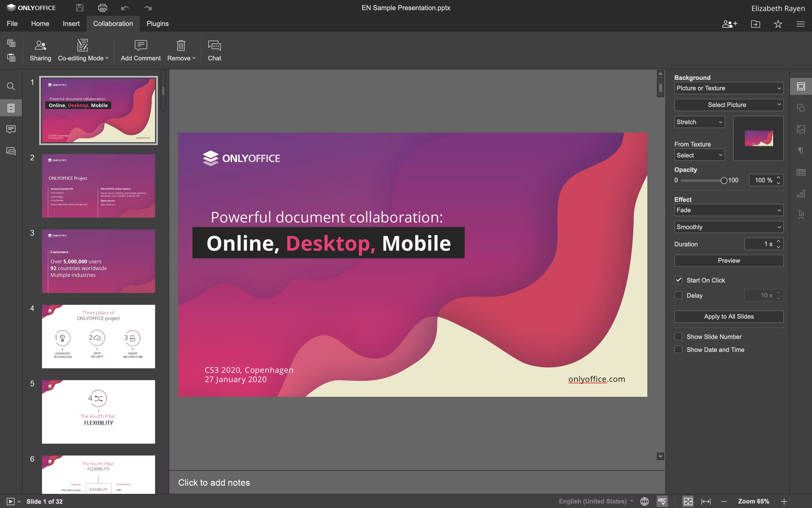The height and width of the screenshot is (508, 812).
Task: Fit slide to page in status bar
Action: (x=688, y=501)
